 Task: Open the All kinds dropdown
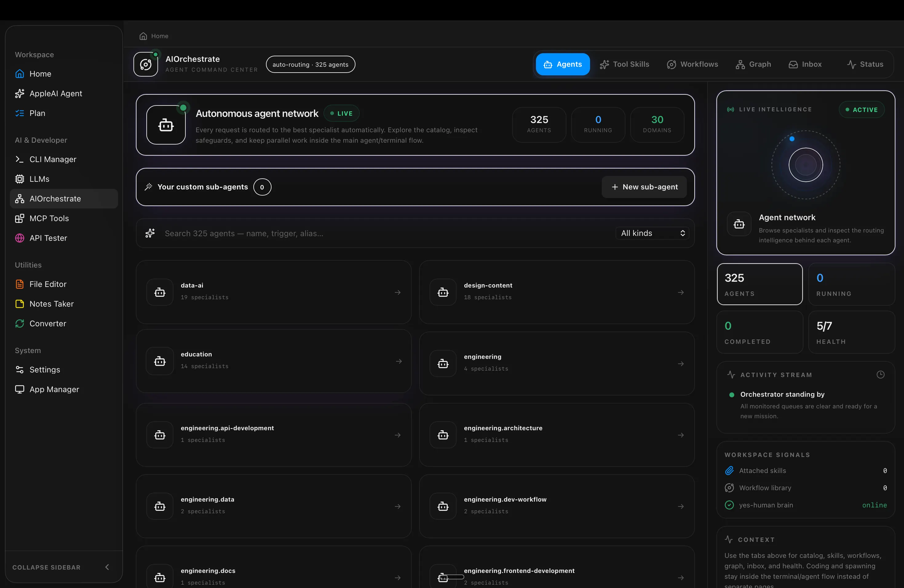tap(652, 233)
